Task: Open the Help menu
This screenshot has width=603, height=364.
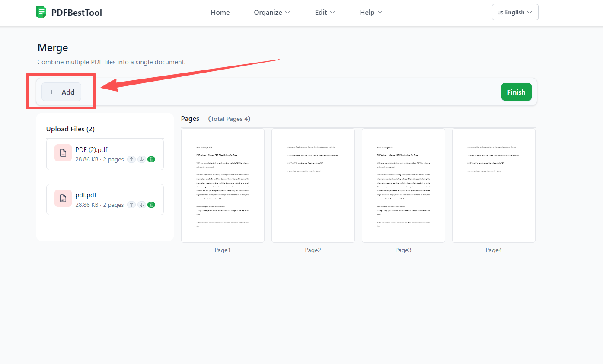Action: point(370,12)
